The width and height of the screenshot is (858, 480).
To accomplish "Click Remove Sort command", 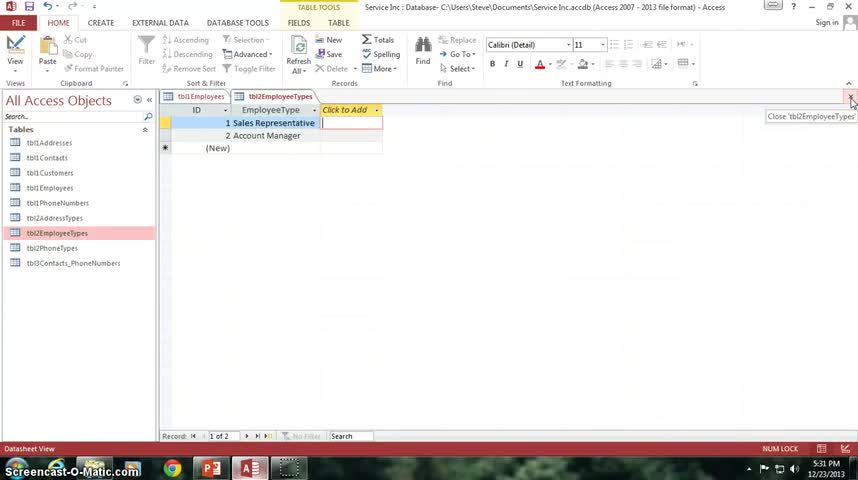I will click(x=189, y=68).
